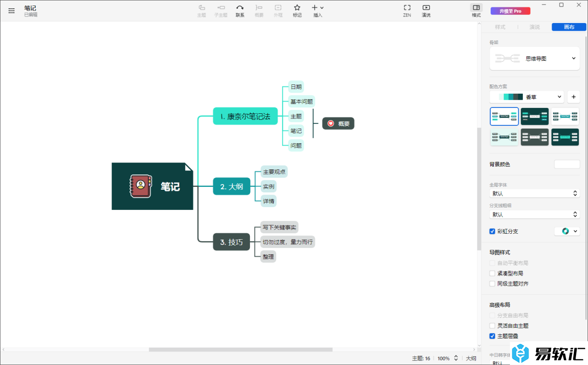Image resolution: width=588 pixels, height=365 pixels.
Task: Add a custom color scheme with plus button
Action: 573,97
